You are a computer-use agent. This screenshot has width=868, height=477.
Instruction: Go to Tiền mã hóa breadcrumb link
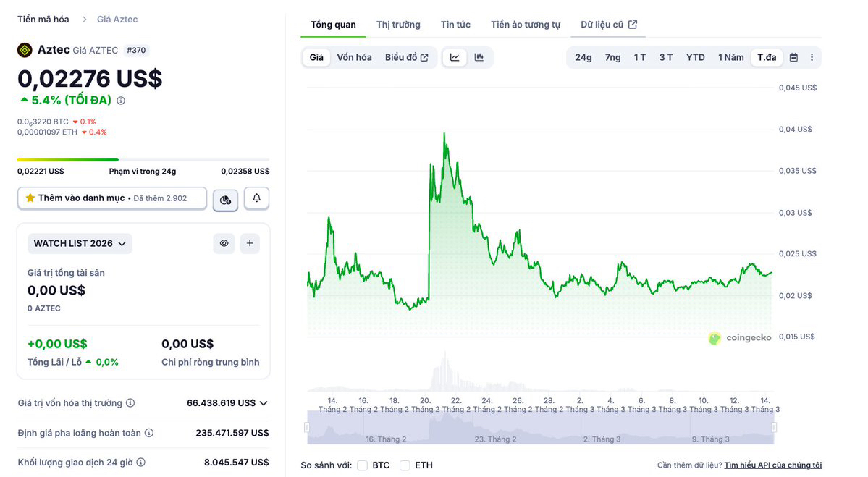(43, 20)
